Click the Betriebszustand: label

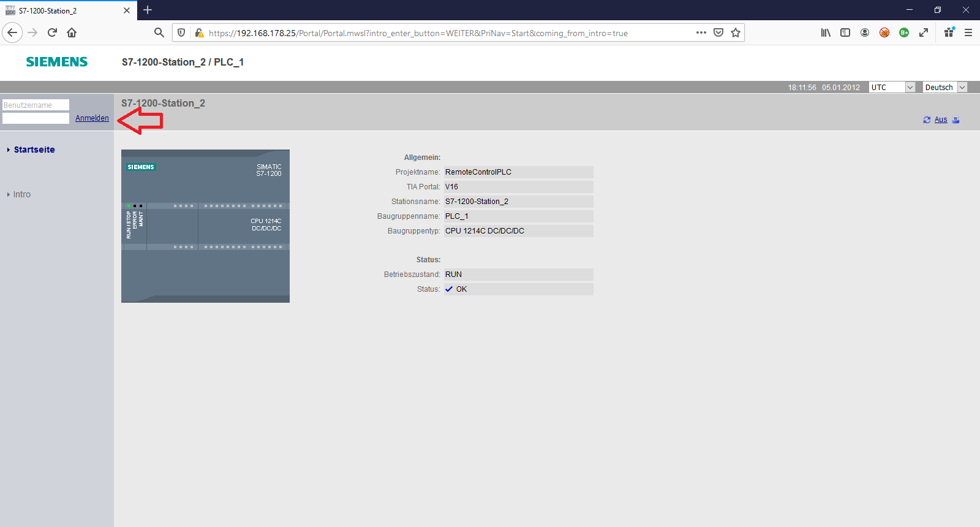(412, 275)
